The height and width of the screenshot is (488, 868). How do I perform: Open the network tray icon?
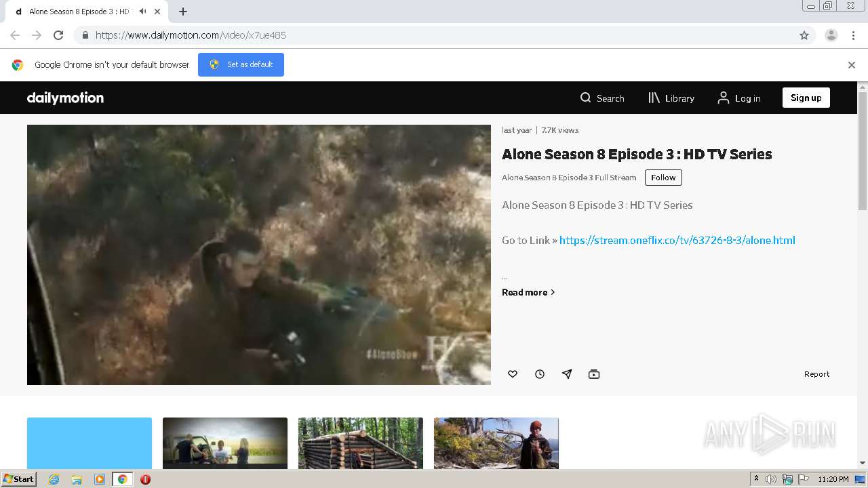click(787, 479)
